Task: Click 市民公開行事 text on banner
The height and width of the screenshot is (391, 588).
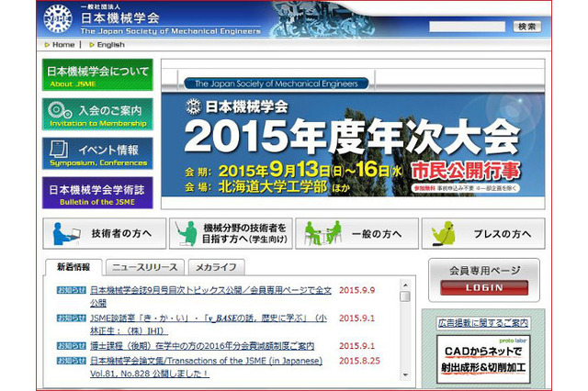Action: [x=466, y=171]
